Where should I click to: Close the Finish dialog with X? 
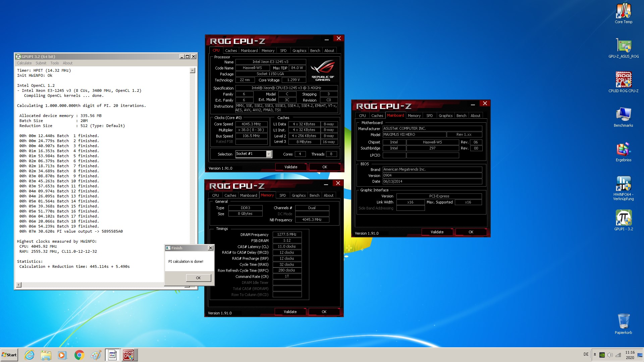210,248
